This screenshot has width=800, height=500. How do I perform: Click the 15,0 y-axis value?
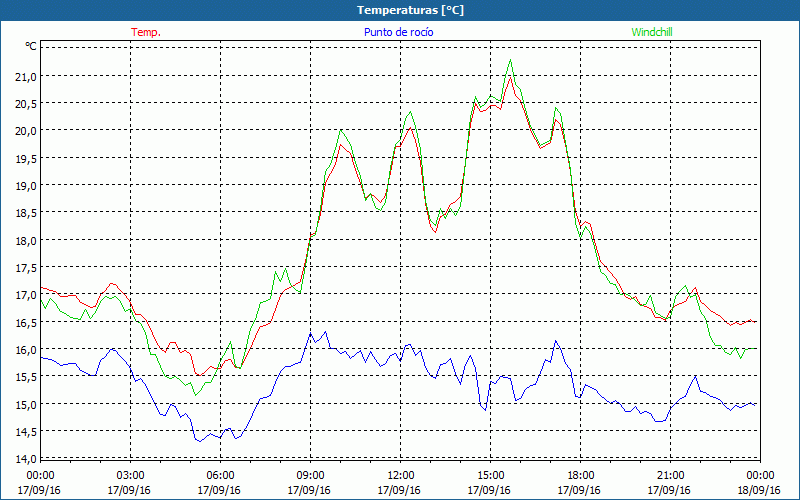[27, 405]
